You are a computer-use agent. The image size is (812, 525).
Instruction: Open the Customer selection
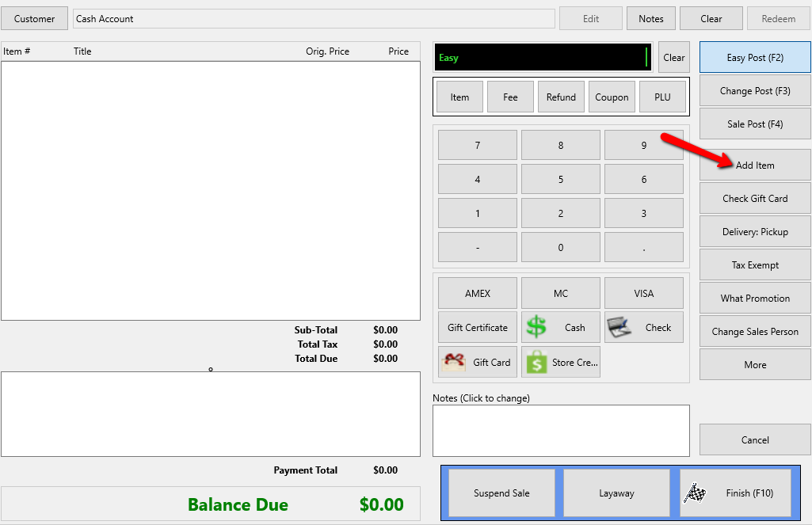34,19
